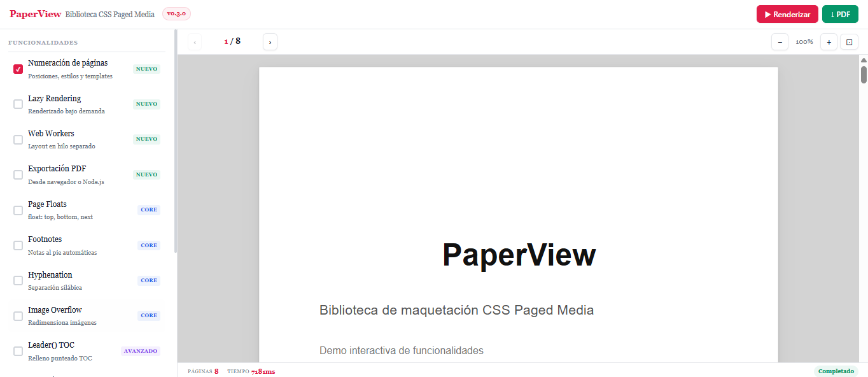This screenshot has width=868, height=377.
Task: Tick the Image Overflow checkbox
Action: tap(18, 316)
